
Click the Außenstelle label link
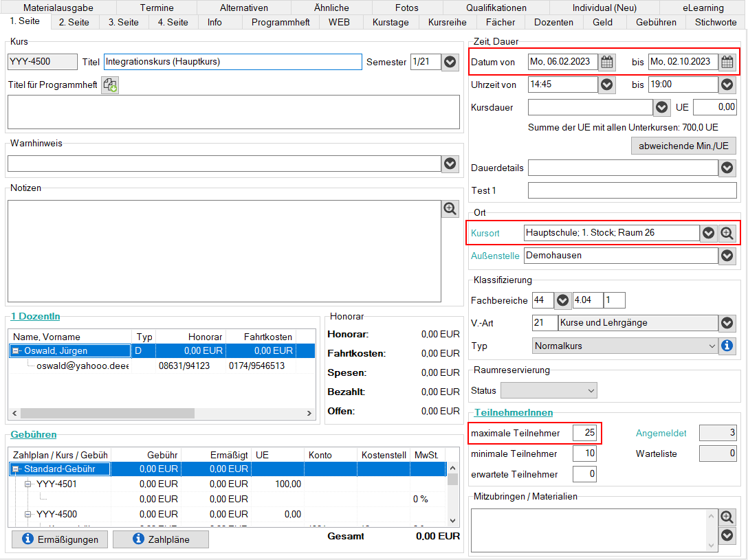495,256
